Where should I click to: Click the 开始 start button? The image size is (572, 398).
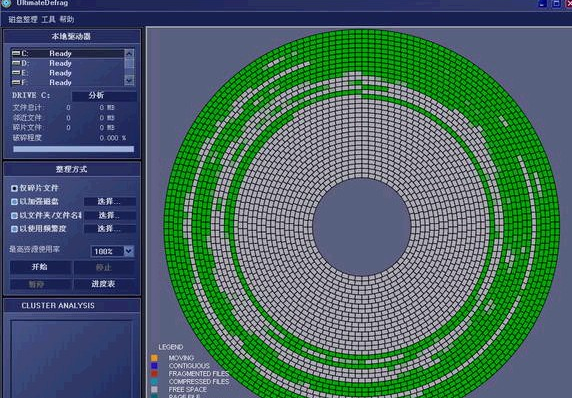(x=40, y=267)
